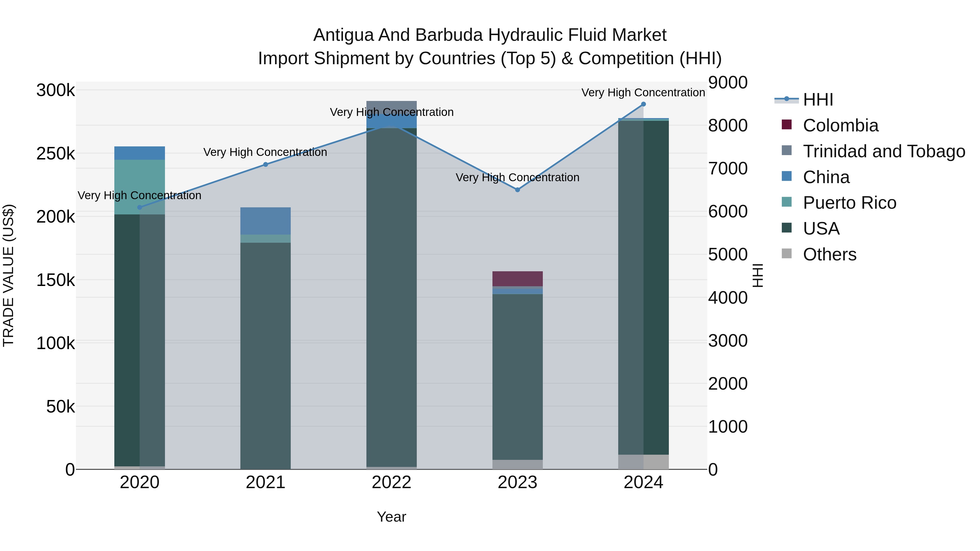Click the 150k left axis tick

click(56, 280)
